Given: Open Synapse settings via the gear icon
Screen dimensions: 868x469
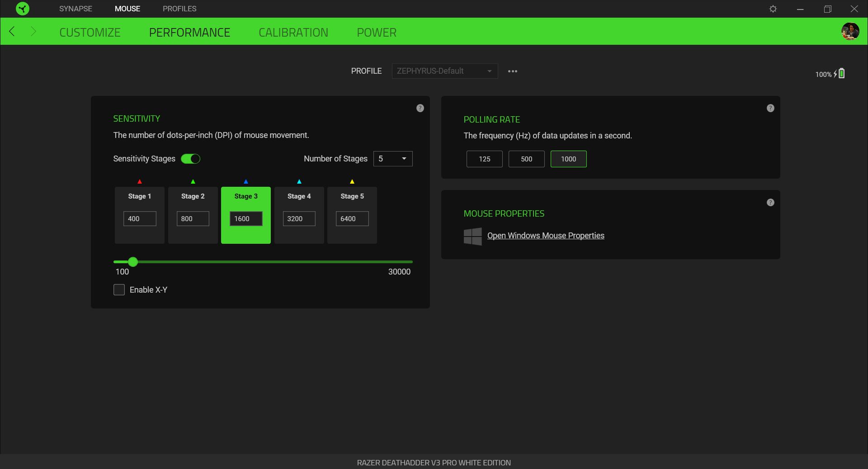Looking at the screenshot, I should click(x=773, y=9).
